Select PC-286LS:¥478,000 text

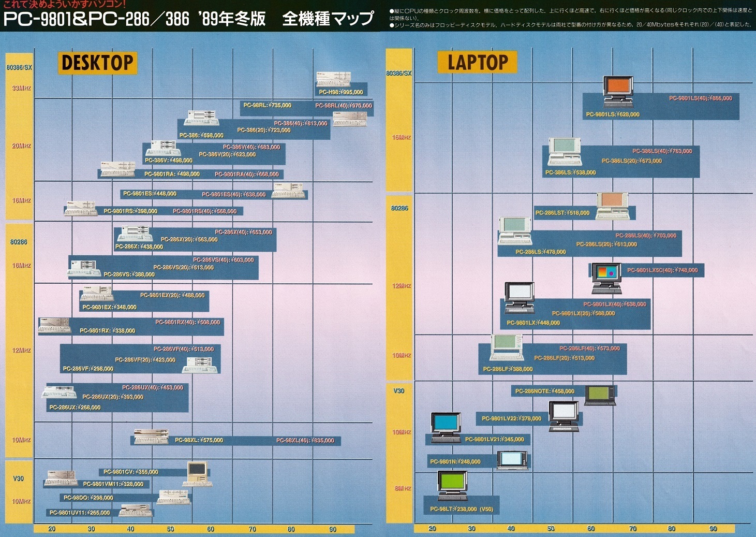tap(541, 252)
